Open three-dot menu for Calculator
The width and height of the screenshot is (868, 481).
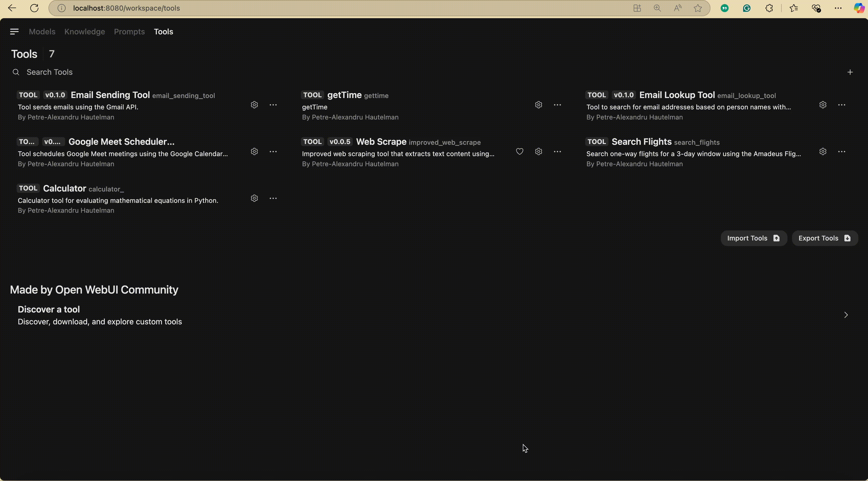pyautogui.click(x=273, y=198)
